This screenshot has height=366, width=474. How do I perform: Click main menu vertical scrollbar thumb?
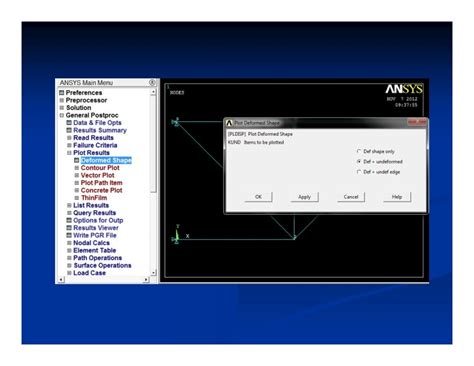pyautogui.click(x=153, y=144)
